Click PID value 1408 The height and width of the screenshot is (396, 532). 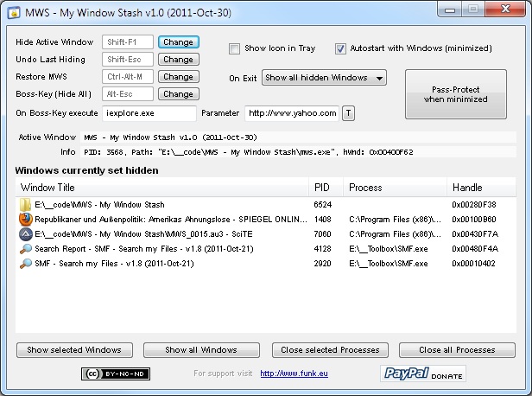323,220
